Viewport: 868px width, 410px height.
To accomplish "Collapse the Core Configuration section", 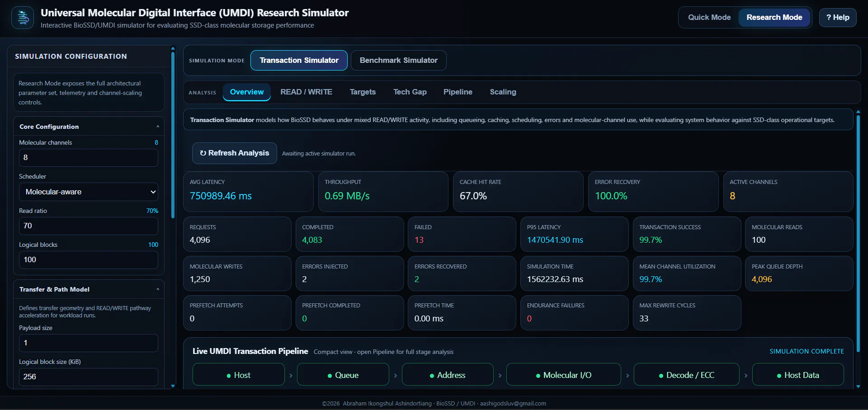I will (x=89, y=127).
